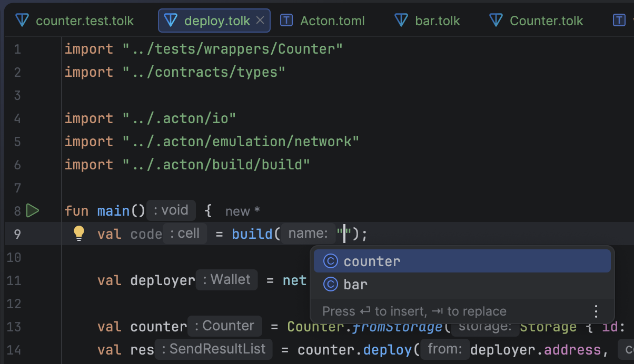Click line number 11 in the gutter
This screenshot has height=364, width=634.
pyautogui.click(x=14, y=280)
